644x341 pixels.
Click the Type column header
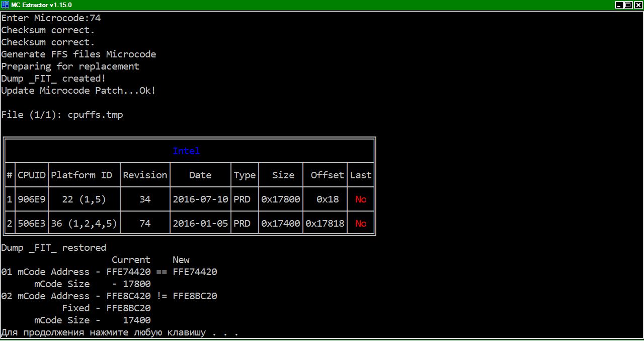point(245,175)
